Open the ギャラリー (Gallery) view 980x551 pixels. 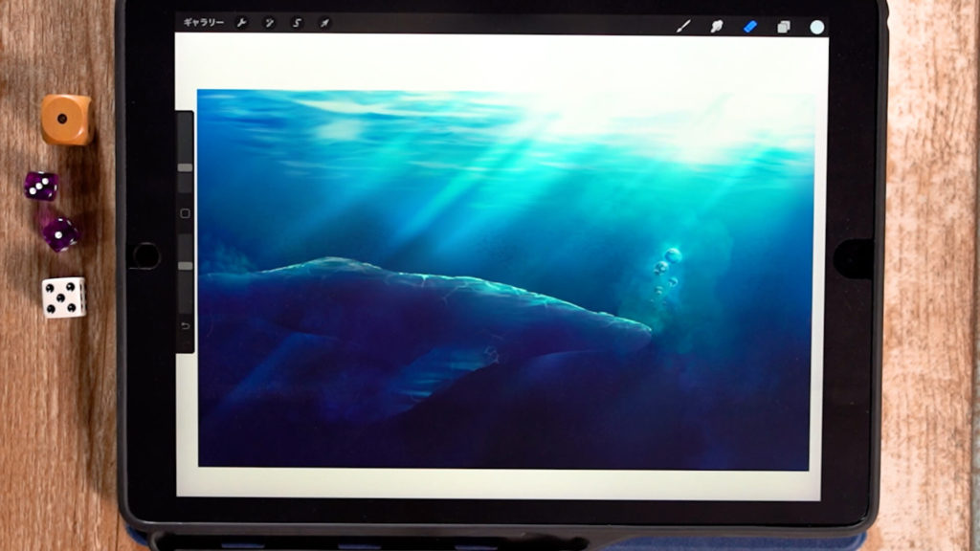[x=203, y=23]
